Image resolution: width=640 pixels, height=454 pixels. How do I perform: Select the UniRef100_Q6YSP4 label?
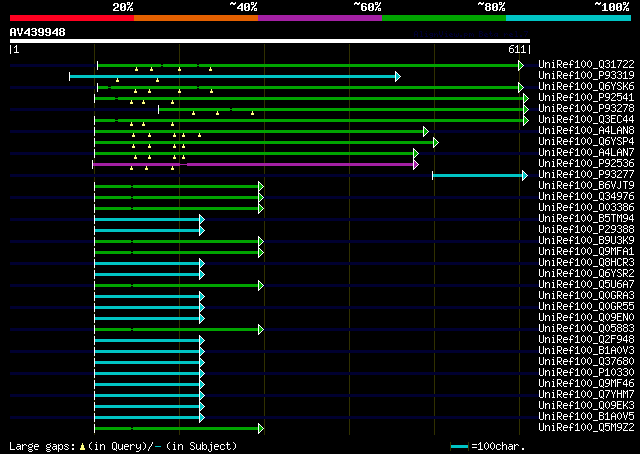pos(586,141)
